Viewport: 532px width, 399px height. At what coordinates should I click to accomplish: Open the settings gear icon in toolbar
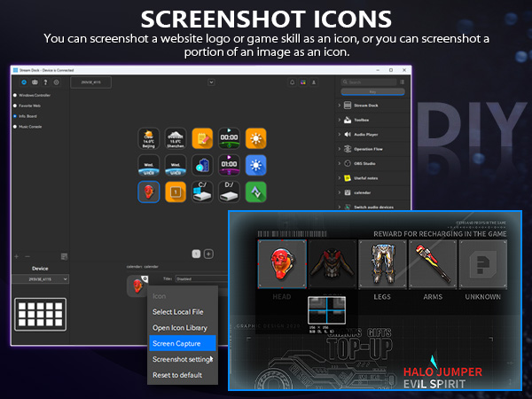pyautogui.click(x=57, y=82)
